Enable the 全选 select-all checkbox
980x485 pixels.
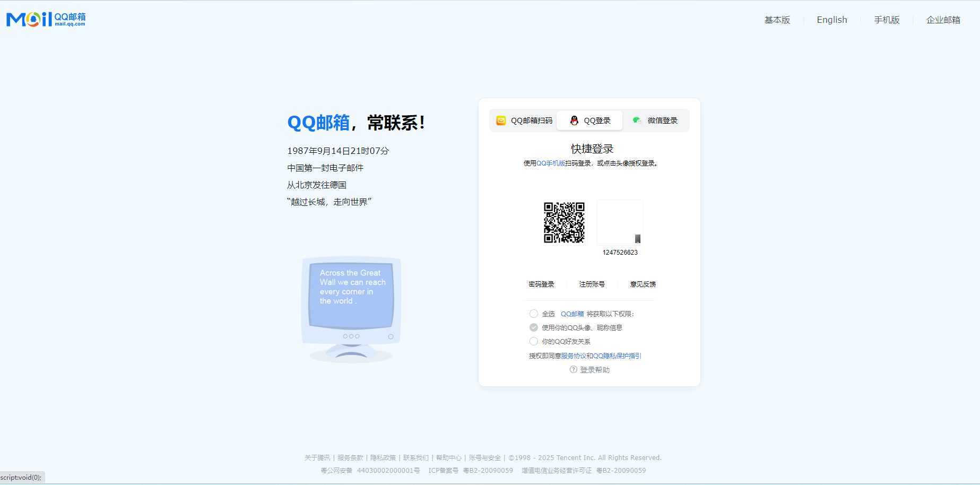(x=533, y=314)
